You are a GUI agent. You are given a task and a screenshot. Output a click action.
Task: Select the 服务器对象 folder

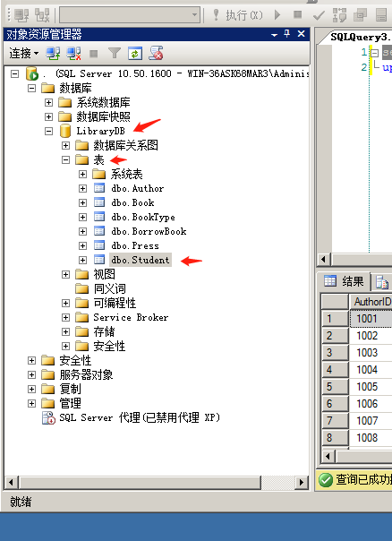point(86,374)
